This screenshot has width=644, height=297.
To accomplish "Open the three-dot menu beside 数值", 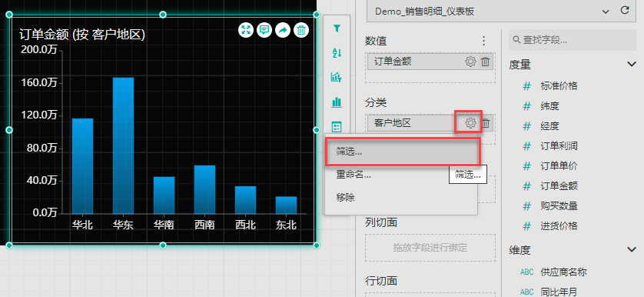I will click(484, 41).
